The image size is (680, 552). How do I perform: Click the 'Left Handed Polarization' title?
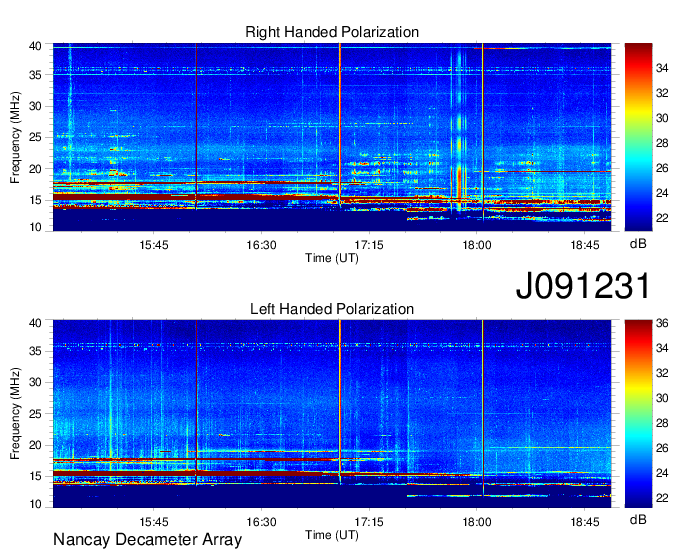(332, 309)
